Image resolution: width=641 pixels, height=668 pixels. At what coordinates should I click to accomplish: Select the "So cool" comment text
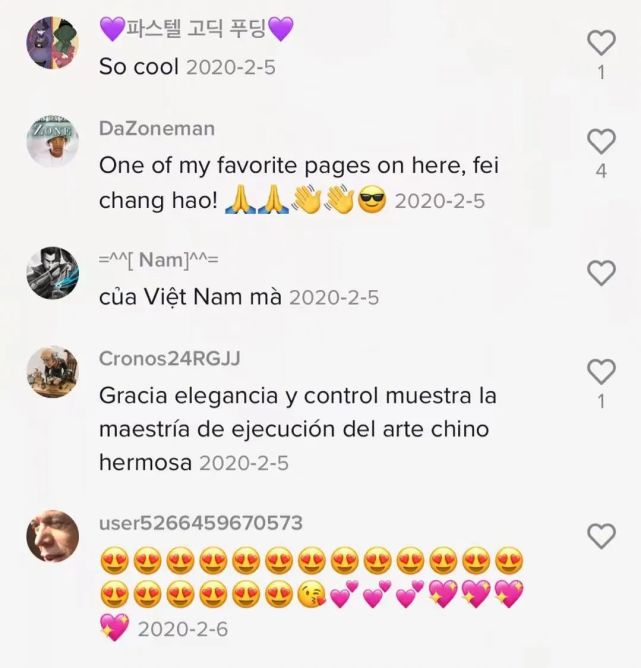pyautogui.click(x=138, y=67)
